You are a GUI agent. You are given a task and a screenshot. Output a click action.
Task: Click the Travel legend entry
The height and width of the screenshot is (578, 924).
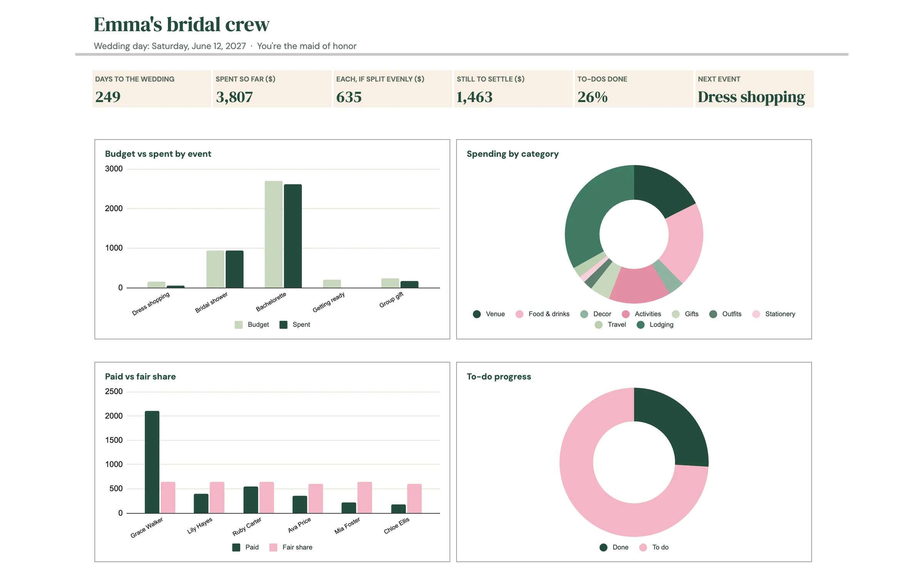[610, 325]
